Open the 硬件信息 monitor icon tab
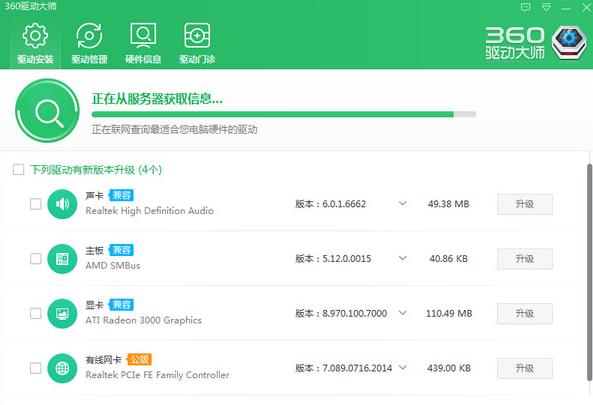 click(143, 43)
